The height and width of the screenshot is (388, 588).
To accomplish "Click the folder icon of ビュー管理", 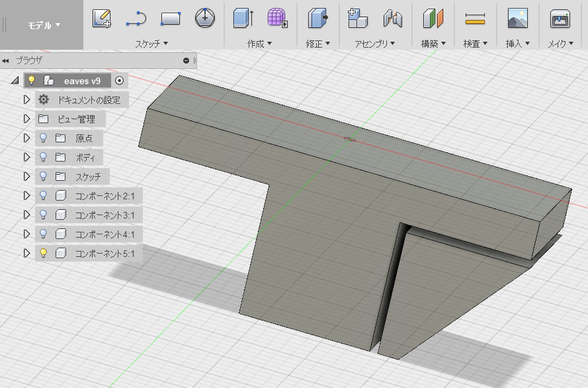I will point(44,119).
